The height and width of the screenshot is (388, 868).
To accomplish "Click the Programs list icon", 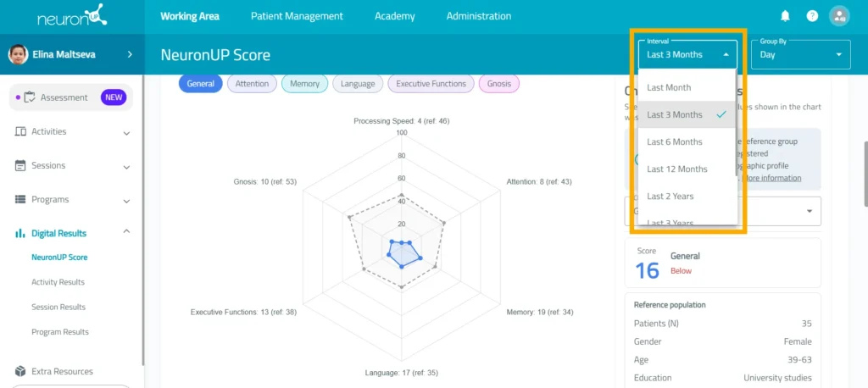I will pos(20,199).
